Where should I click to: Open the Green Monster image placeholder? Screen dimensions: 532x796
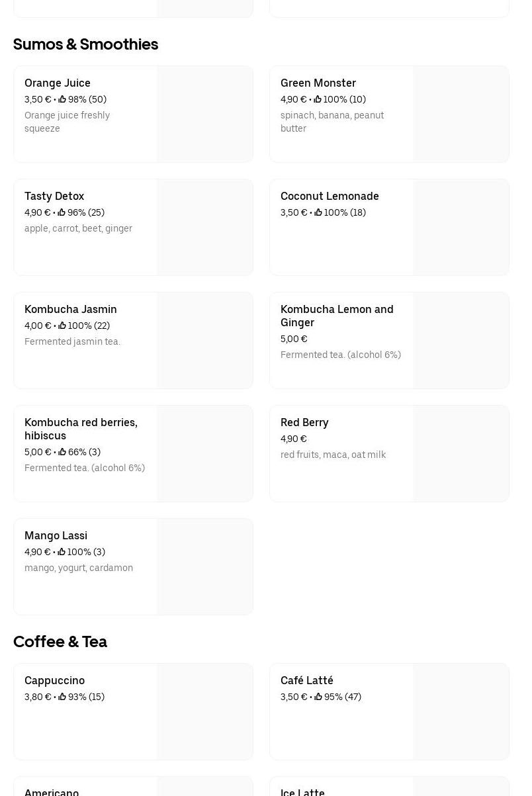461,114
